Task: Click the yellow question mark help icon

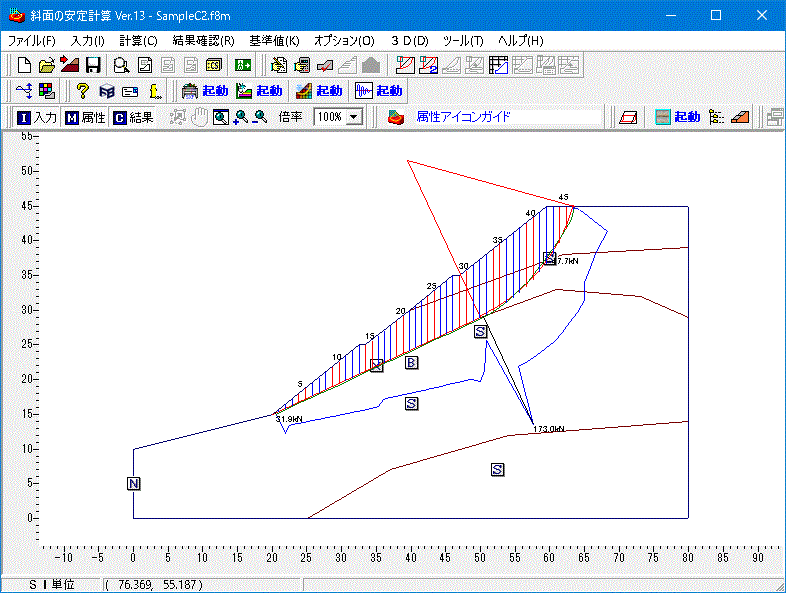Action: [84, 91]
